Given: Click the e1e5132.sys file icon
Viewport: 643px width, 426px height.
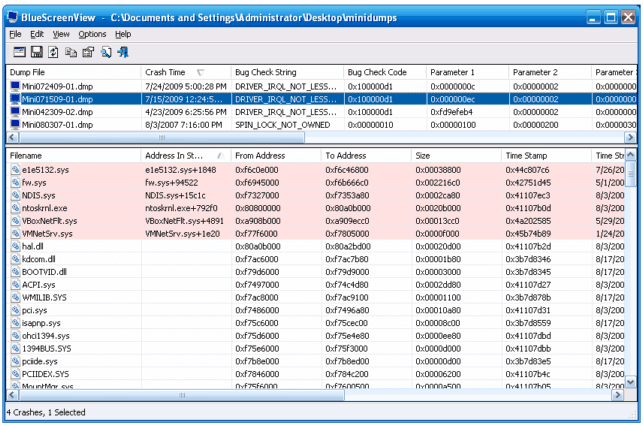Looking at the screenshot, I should coord(16,169).
